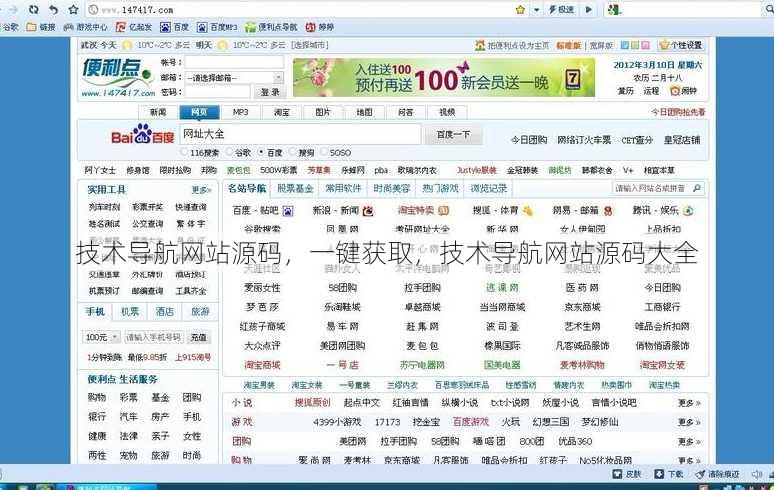This screenshot has height=490, width=774.
Task: Click the 登录 login button
Action: 270,92
